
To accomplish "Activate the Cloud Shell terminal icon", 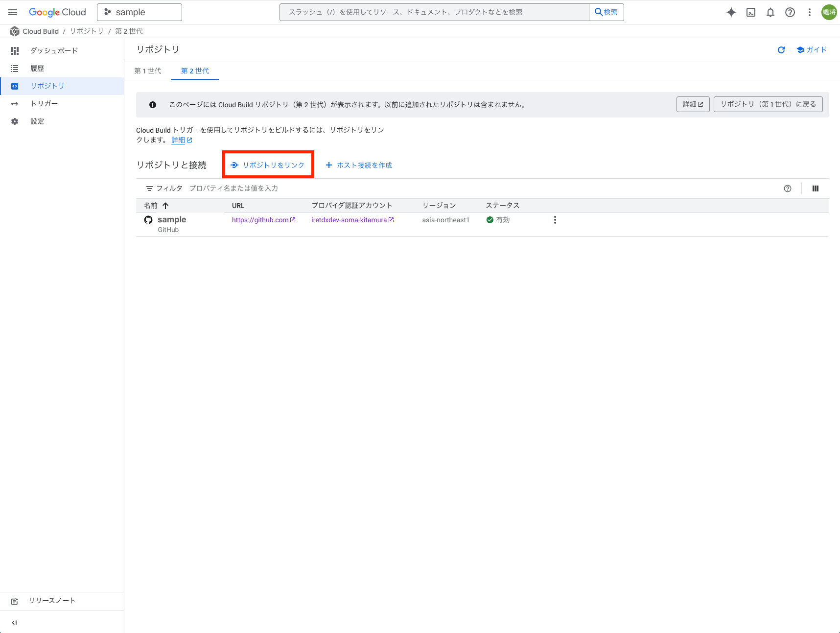I will 751,12.
